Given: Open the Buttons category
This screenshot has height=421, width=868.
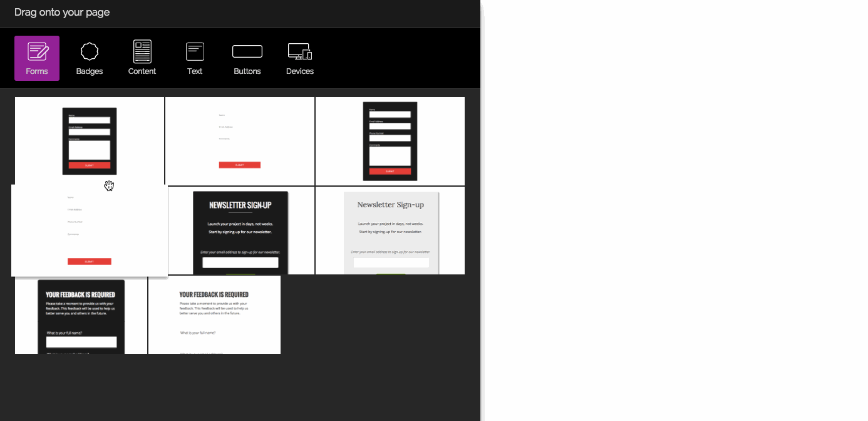Looking at the screenshot, I should pos(247,58).
